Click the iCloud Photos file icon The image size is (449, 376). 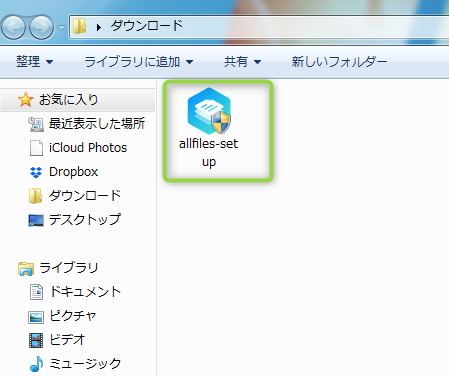click(x=36, y=148)
